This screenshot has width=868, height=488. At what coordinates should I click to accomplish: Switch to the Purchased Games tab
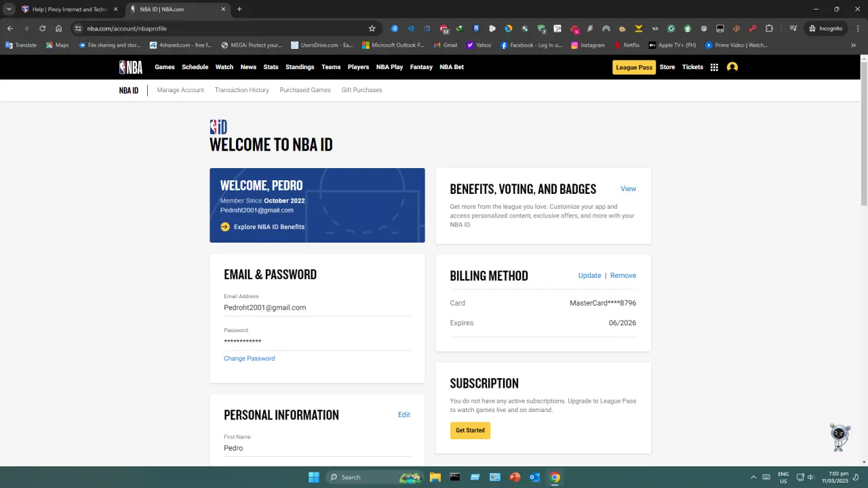(x=305, y=90)
